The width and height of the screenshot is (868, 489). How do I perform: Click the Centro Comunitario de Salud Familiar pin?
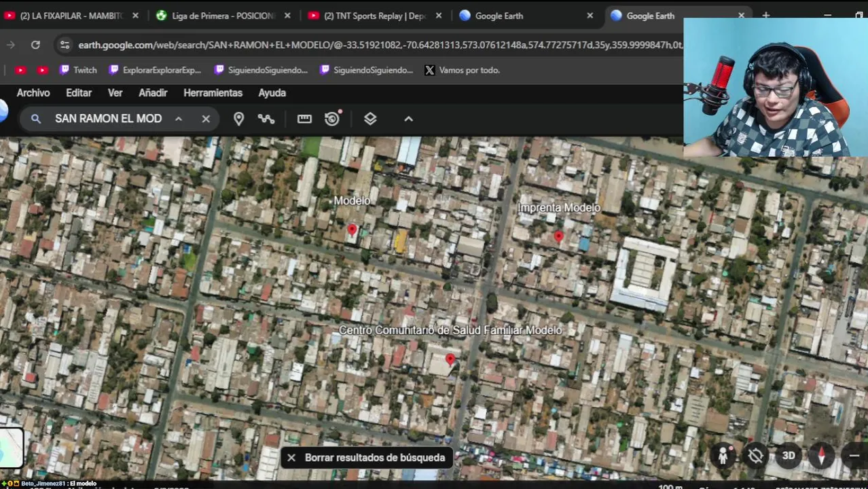click(x=450, y=359)
